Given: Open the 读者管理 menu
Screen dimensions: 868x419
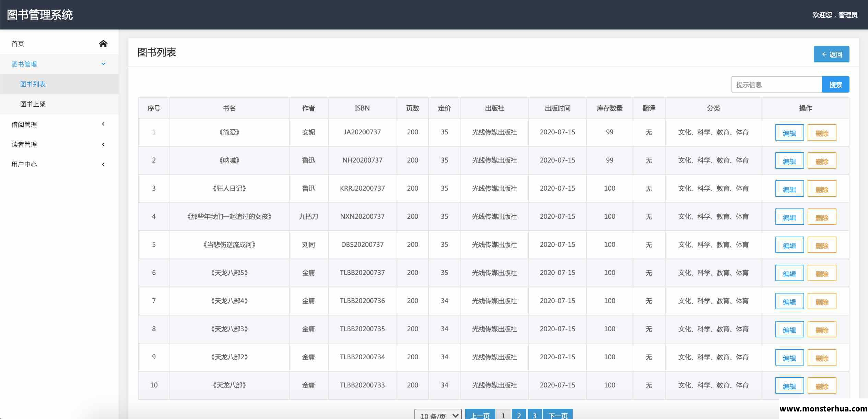Looking at the screenshot, I should [x=59, y=144].
